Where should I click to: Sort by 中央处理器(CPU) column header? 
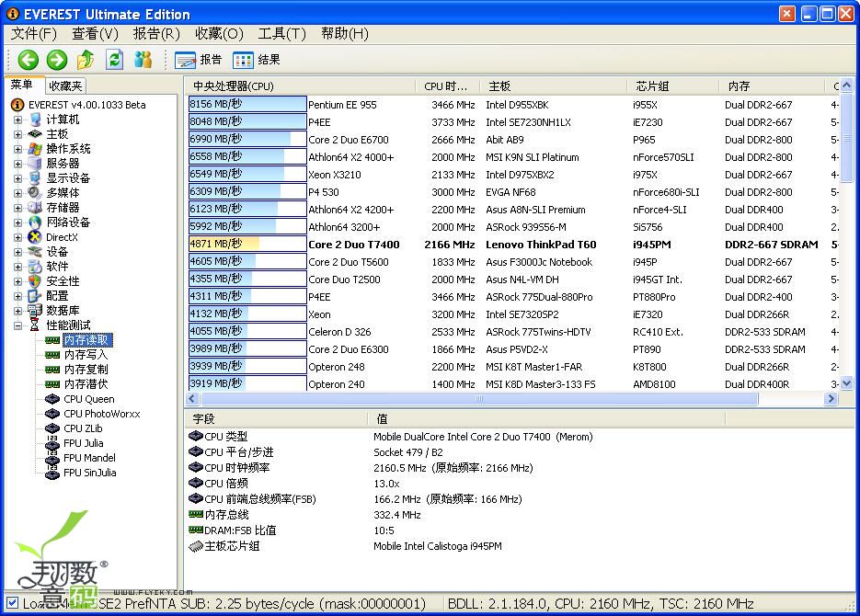click(x=301, y=86)
